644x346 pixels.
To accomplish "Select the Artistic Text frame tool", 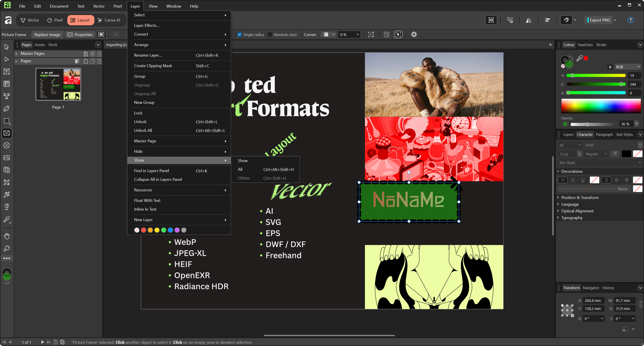I will 7,96.
